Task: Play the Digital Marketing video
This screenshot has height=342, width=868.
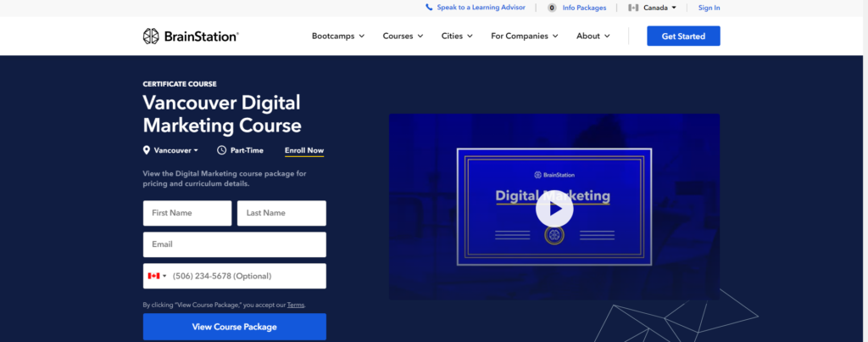Action: coord(554,209)
